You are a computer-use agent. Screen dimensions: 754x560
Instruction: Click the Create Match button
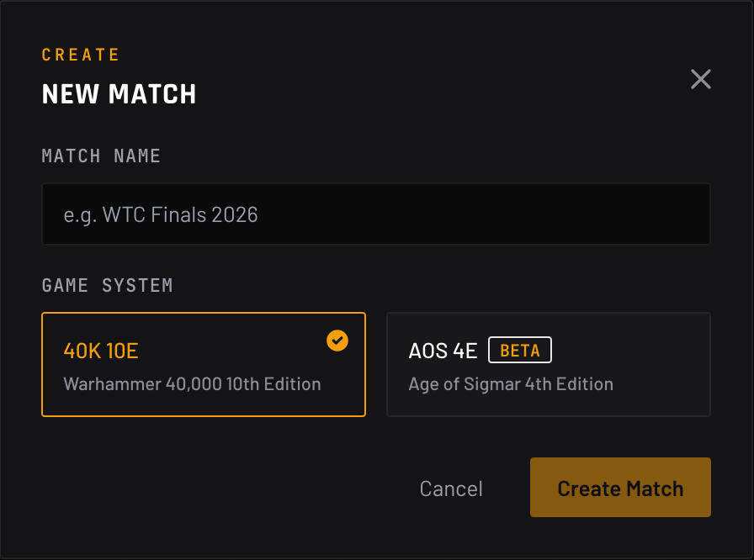point(620,488)
